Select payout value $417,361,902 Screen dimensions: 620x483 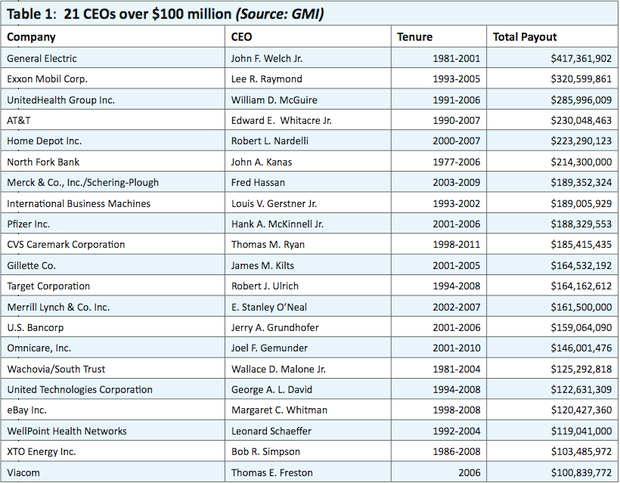(x=581, y=58)
